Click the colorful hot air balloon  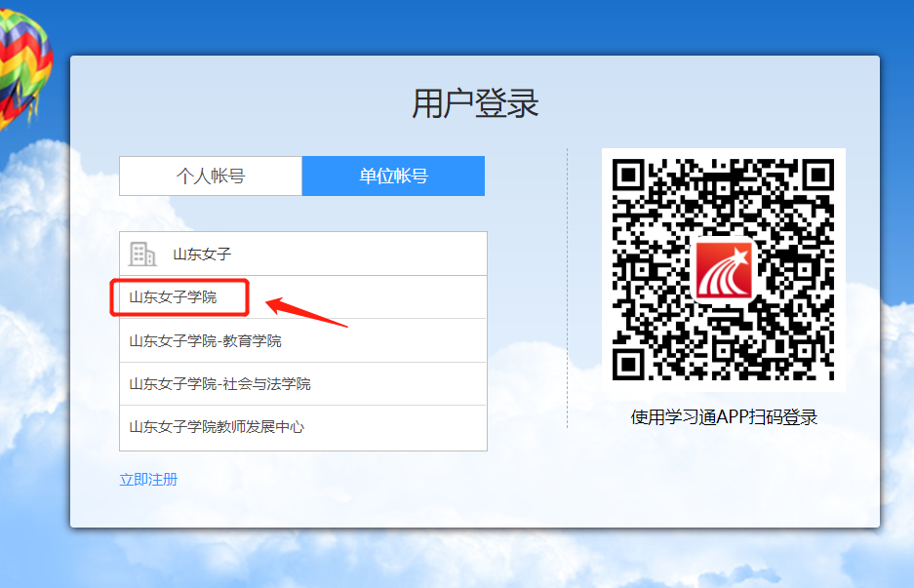pyautogui.click(x=21, y=68)
